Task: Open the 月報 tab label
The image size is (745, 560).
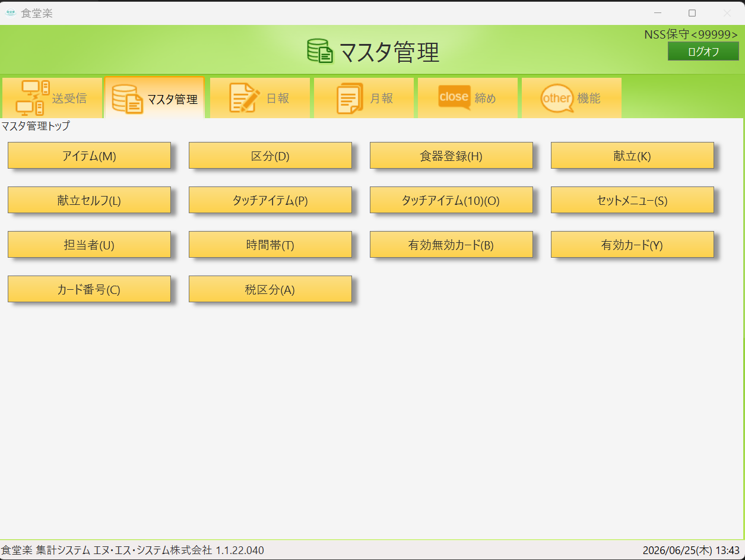Action: (382, 99)
